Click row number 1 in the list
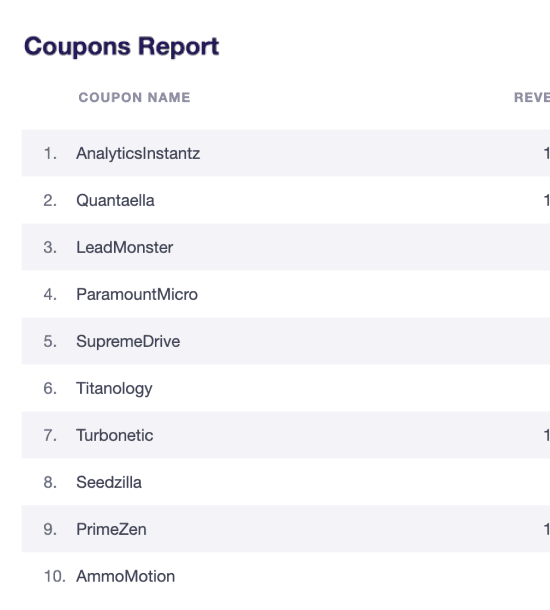 (x=50, y=153)
